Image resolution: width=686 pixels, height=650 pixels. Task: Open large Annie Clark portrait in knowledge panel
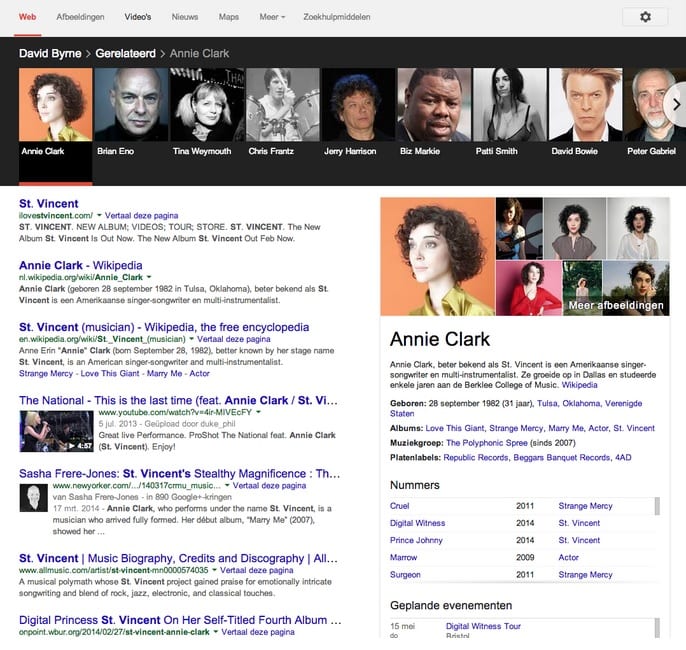pos(438,256)
